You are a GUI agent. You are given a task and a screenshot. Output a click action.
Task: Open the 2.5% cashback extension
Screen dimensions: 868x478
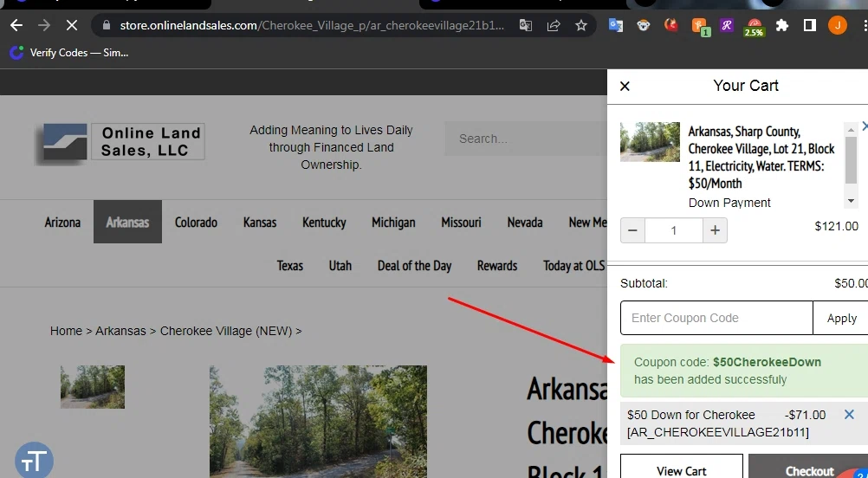(754, 27)
